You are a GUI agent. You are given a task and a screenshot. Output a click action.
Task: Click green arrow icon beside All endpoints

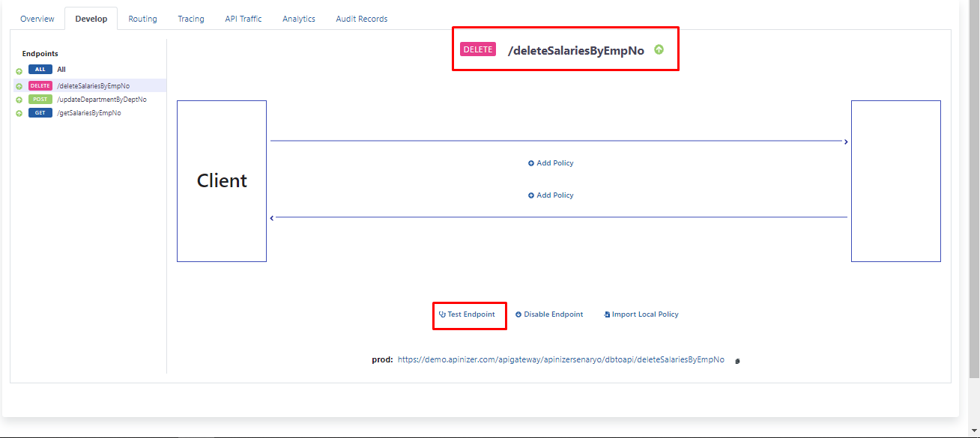tap(19, 72)
